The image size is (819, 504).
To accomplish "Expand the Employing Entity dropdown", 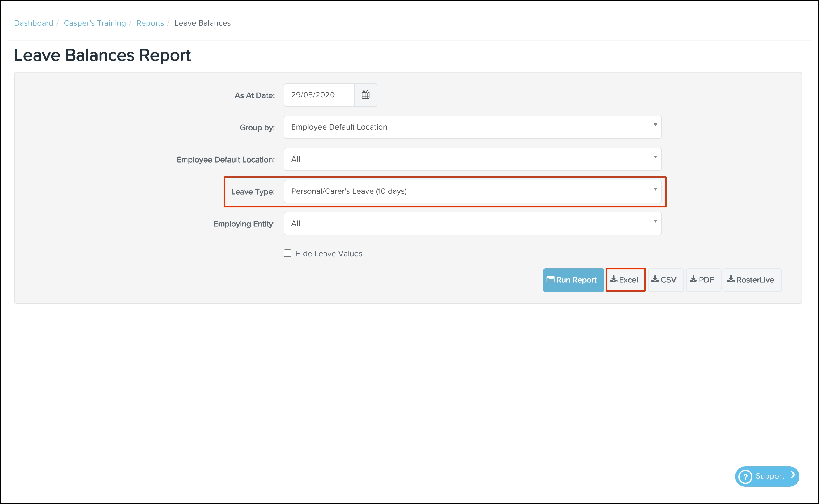I will point(472,223).
